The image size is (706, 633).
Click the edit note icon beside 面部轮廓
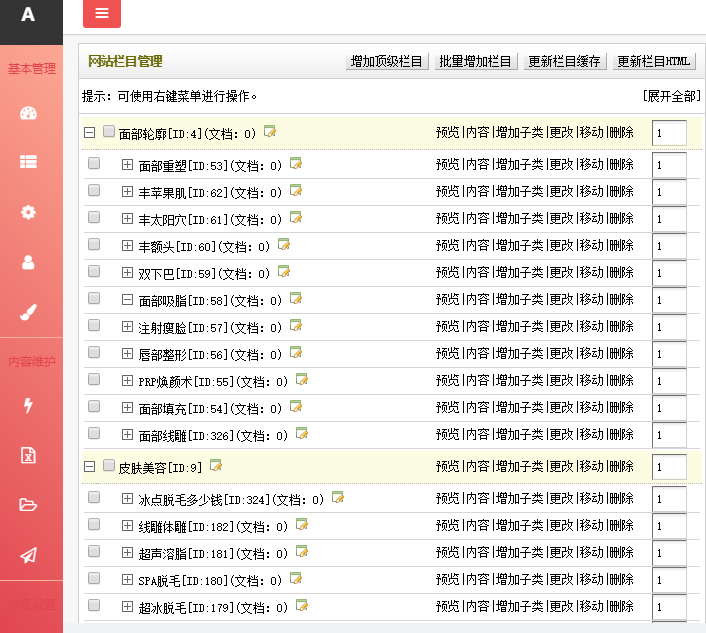coord(270,131)
